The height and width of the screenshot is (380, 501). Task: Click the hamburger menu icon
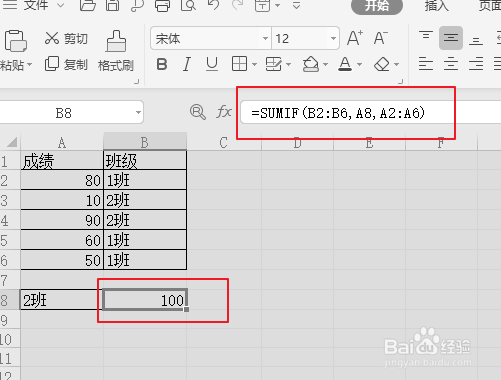point(10,5)
